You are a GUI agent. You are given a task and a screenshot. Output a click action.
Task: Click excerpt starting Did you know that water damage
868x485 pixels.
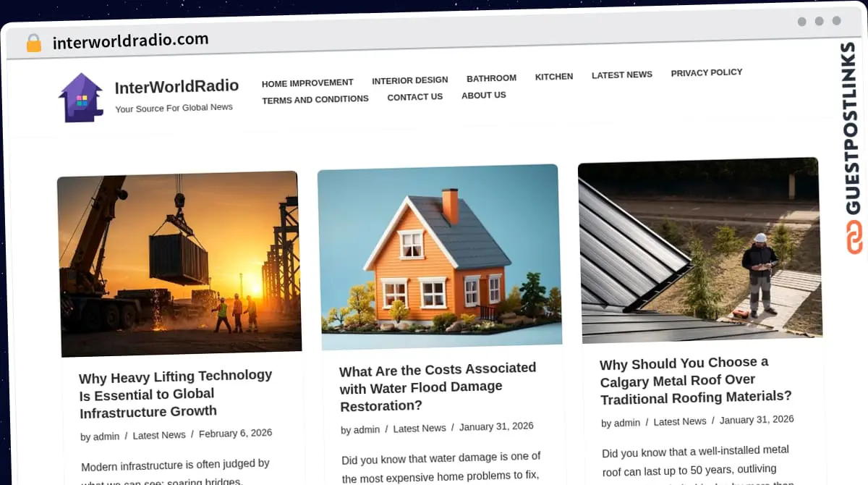pos(441,467)
